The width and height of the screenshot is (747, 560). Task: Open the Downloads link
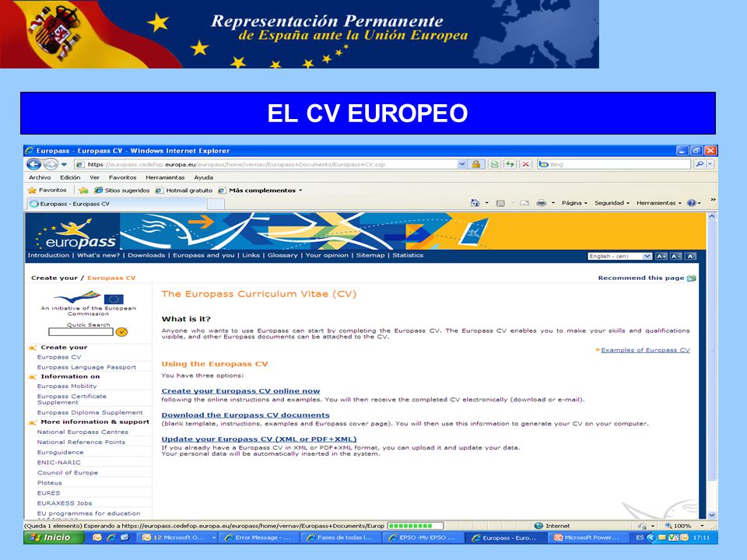146,255
